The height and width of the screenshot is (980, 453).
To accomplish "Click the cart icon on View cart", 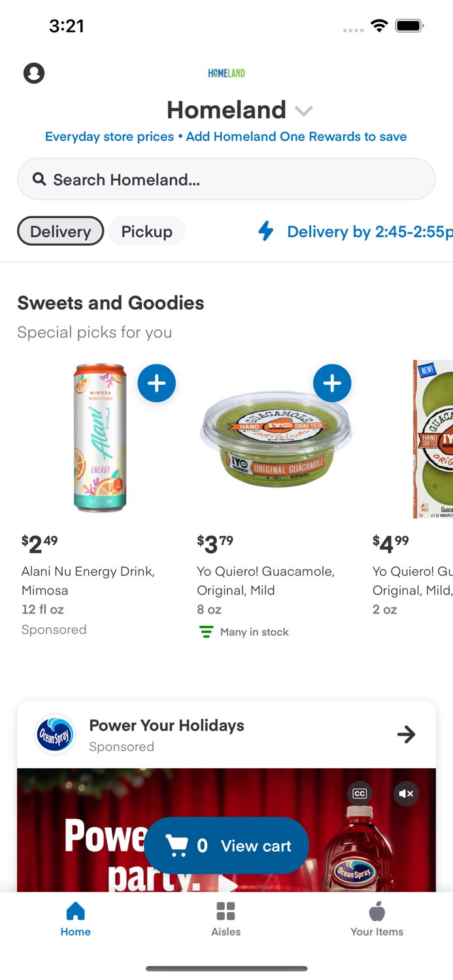I will click(x=177, y=845).
